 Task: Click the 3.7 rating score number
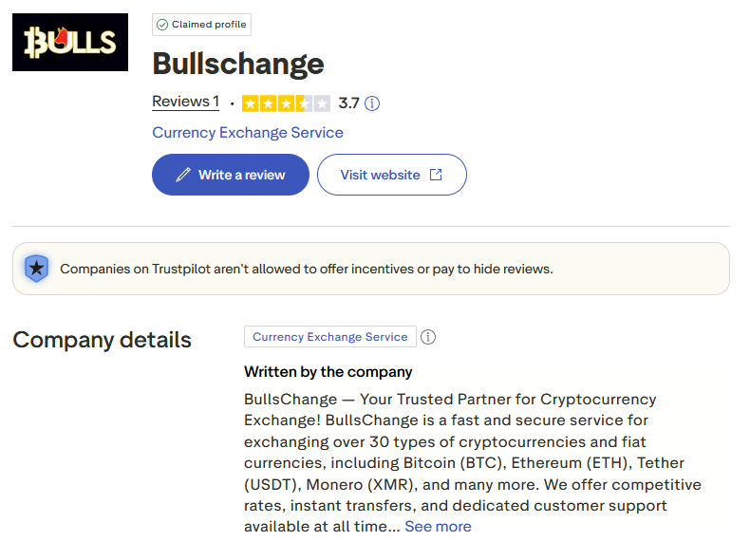point(348,103)
